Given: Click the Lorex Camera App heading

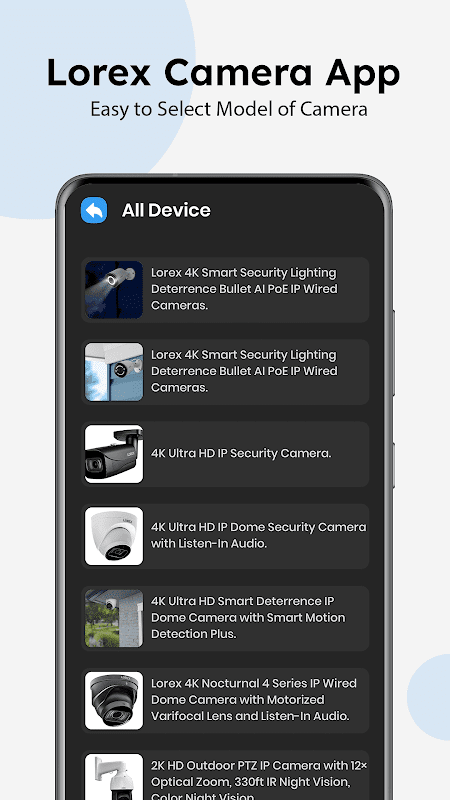Looking at the screenshot, I should (x=223, y=73).
